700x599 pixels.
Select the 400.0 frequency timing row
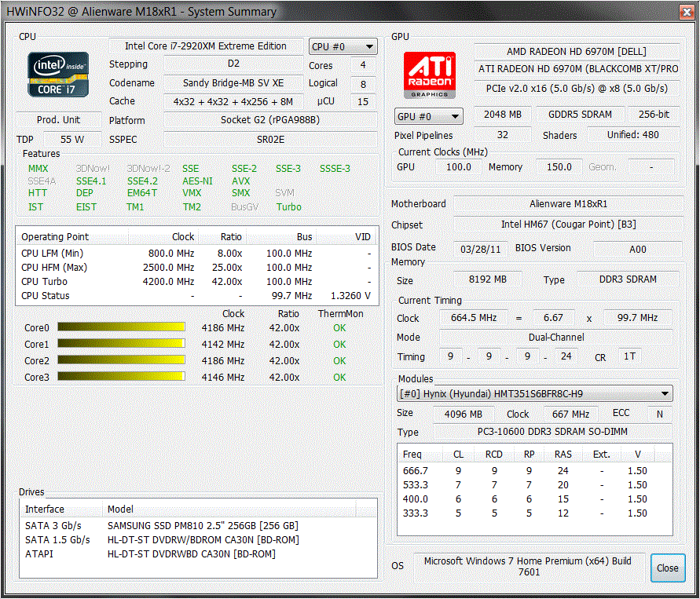(534, 499)
